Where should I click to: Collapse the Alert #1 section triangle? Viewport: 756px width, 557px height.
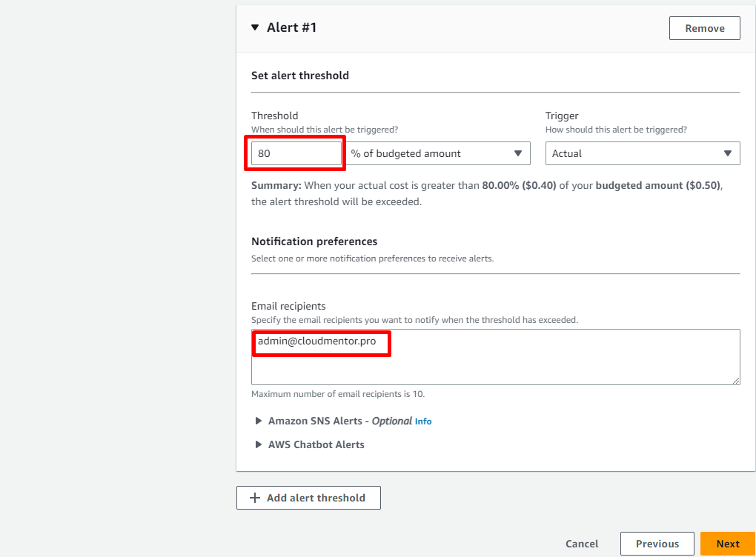tap(255, 28)
